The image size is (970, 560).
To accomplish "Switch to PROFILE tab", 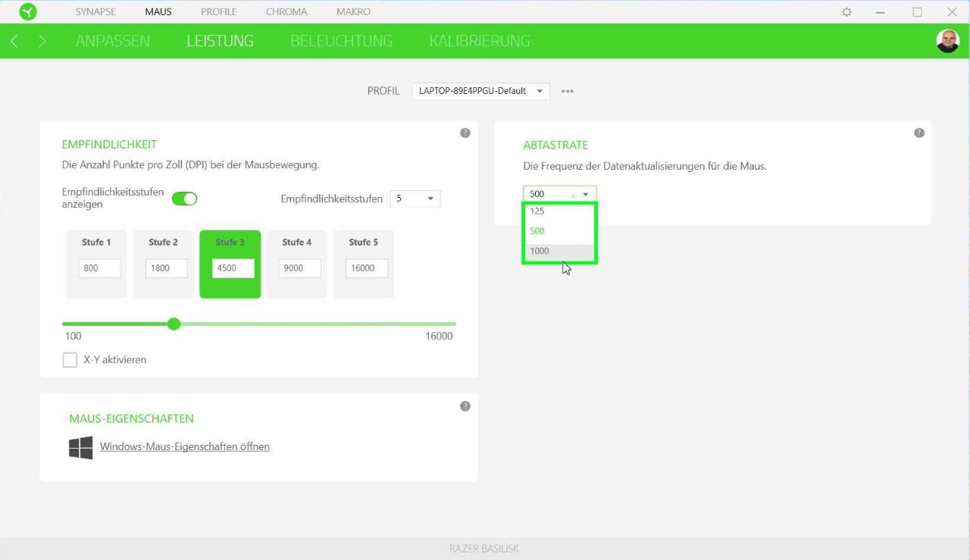I will click(x=219, y=12).
